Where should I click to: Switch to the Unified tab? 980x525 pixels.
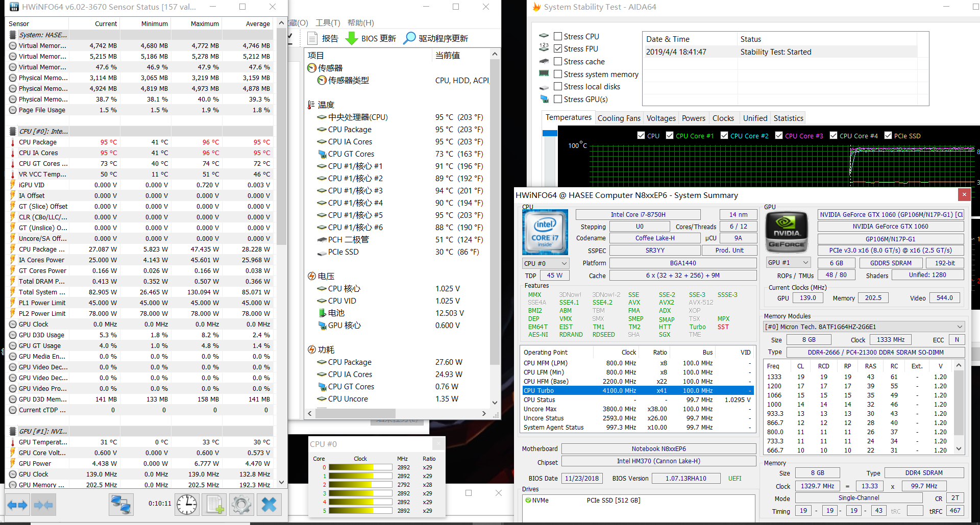pyautogui.click(x=755, y=118)
